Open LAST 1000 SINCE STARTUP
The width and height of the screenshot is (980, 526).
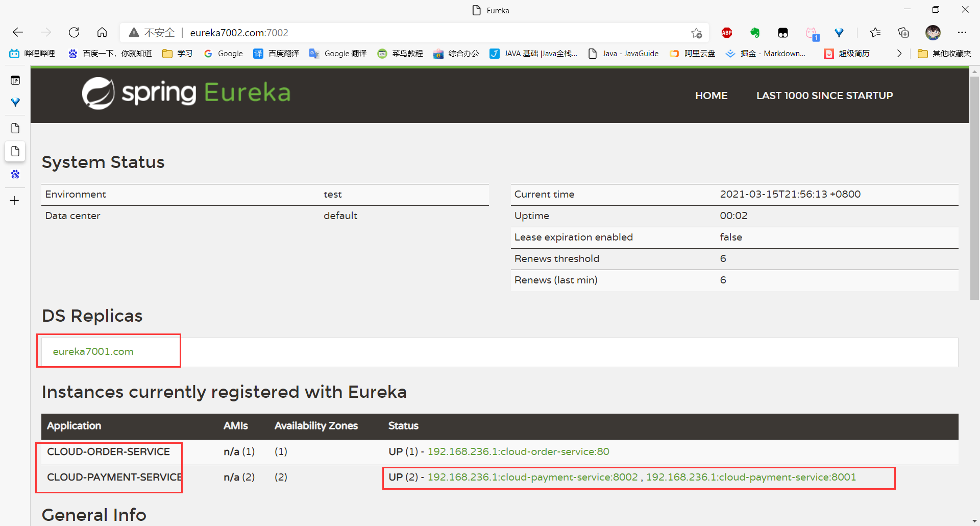click(x=824, y=95)
